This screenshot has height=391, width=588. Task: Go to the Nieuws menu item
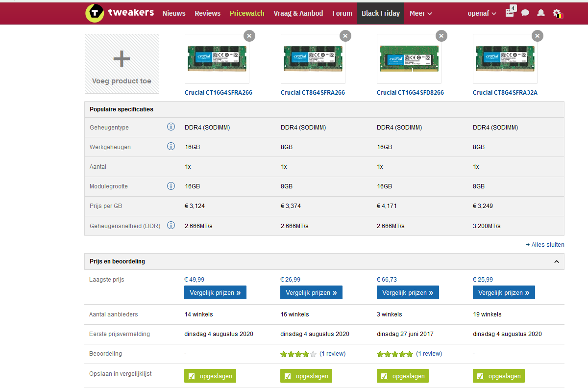pyautogui.click(x=174, y=13)
